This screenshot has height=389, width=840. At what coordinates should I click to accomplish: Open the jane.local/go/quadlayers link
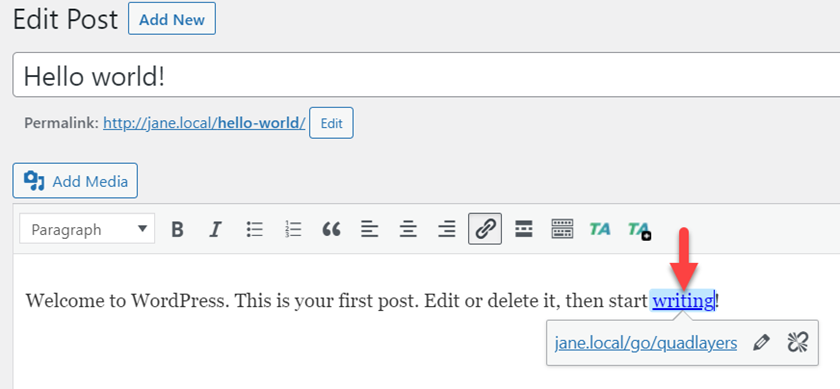(x=646, y=343)
